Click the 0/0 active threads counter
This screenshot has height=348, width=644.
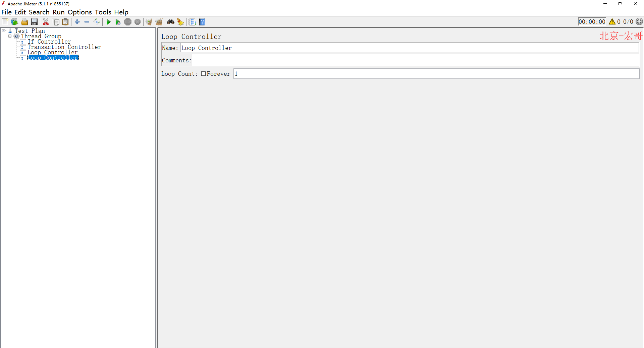tap(628, 22)
